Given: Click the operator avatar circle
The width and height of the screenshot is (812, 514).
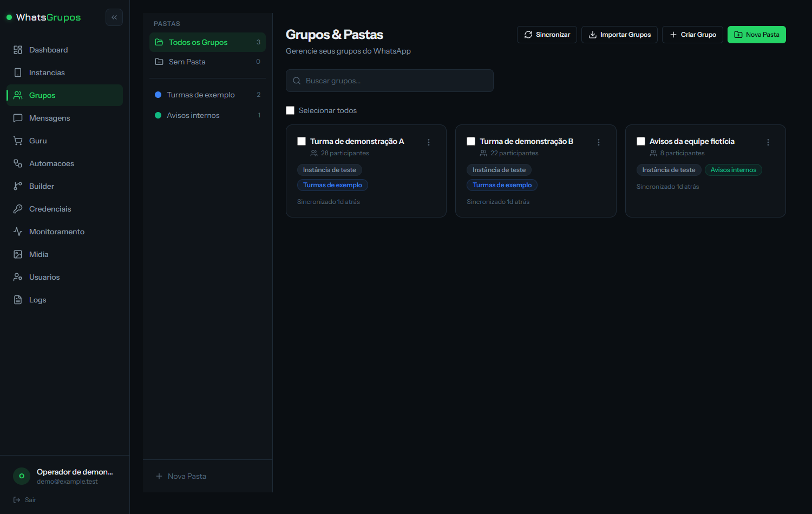Looking at the screenshot, I should point(22,476).
